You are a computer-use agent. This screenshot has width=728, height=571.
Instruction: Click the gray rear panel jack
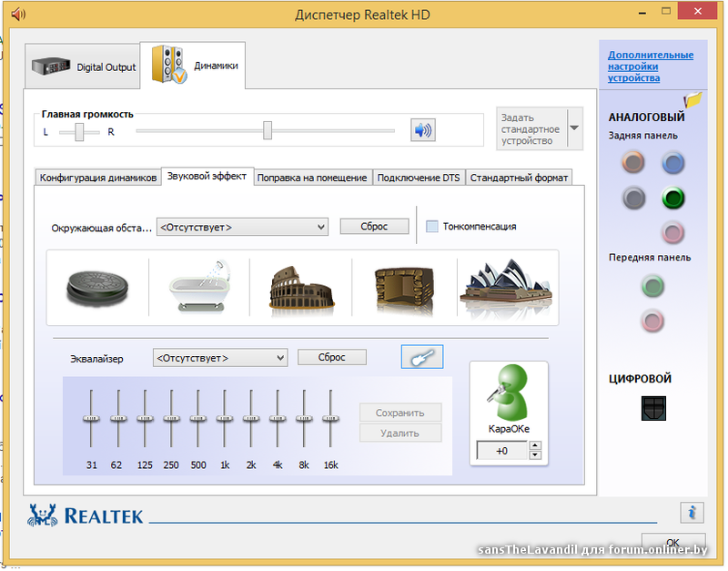click(x=634, y=199)
